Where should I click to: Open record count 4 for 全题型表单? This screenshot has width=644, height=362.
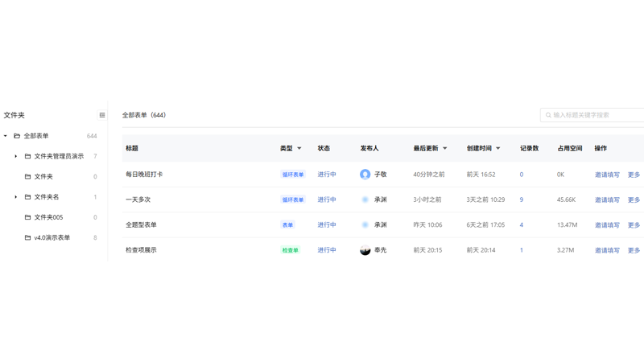point(522,225)
